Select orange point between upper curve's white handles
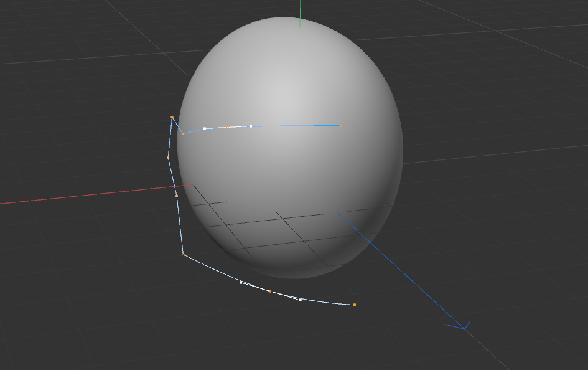Screen dimensions: 588x370 point(228,127)
